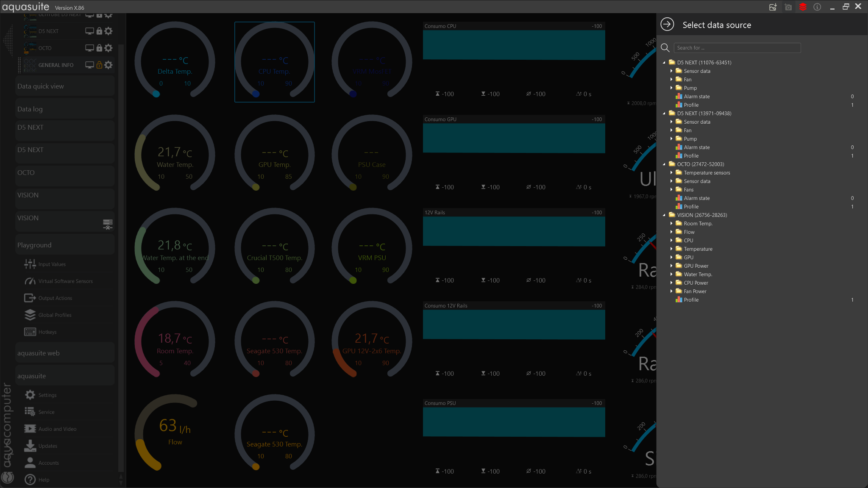Open Virtual Software Sensors in Playground
The image size is (868, 488).
coord(65,281)
